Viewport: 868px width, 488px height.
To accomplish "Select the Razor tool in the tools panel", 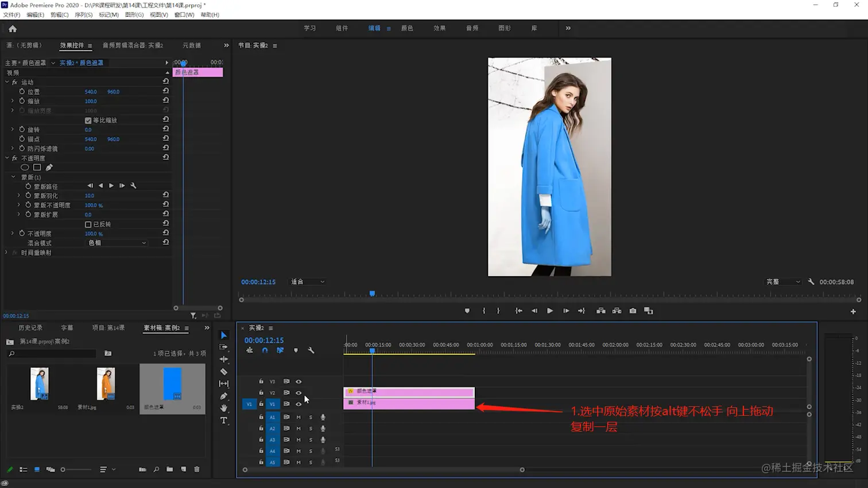I will 224,371.
